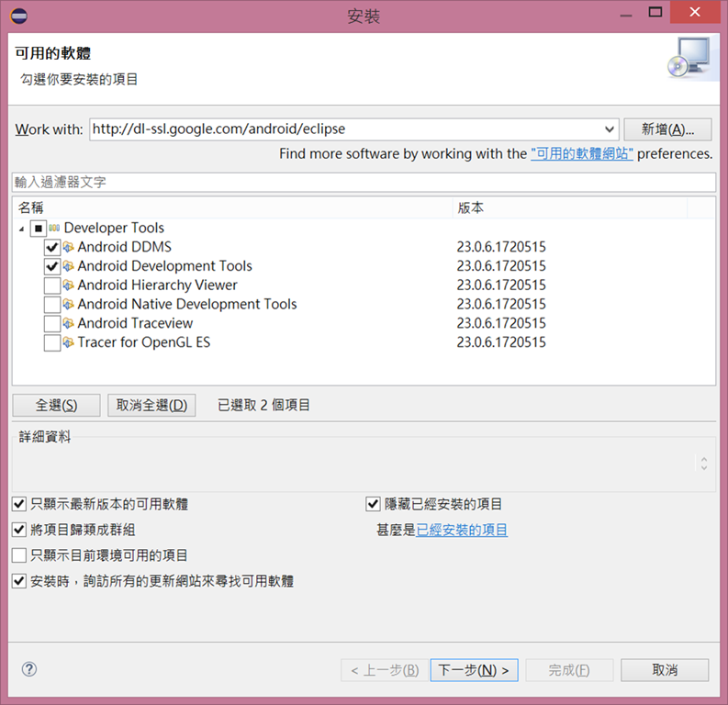Select the Tracer for OpenGL ES label
The width and height of the screenshot is (728, 705).
pos(144,342)
